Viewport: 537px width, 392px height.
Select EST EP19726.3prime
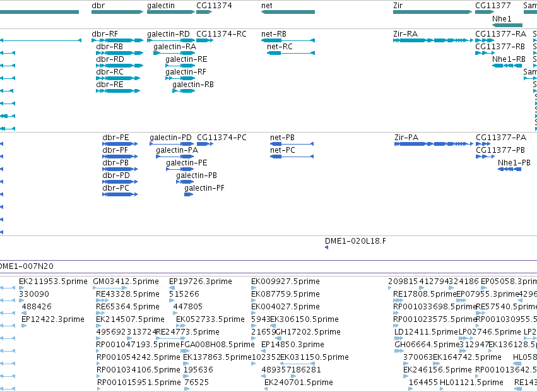point(172,288)
